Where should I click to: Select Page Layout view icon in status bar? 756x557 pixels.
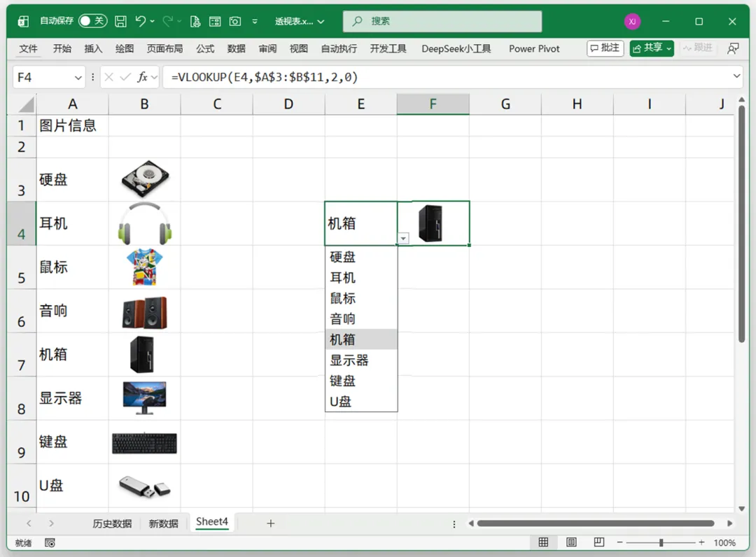pyautogui.click(x=571, y=542)
